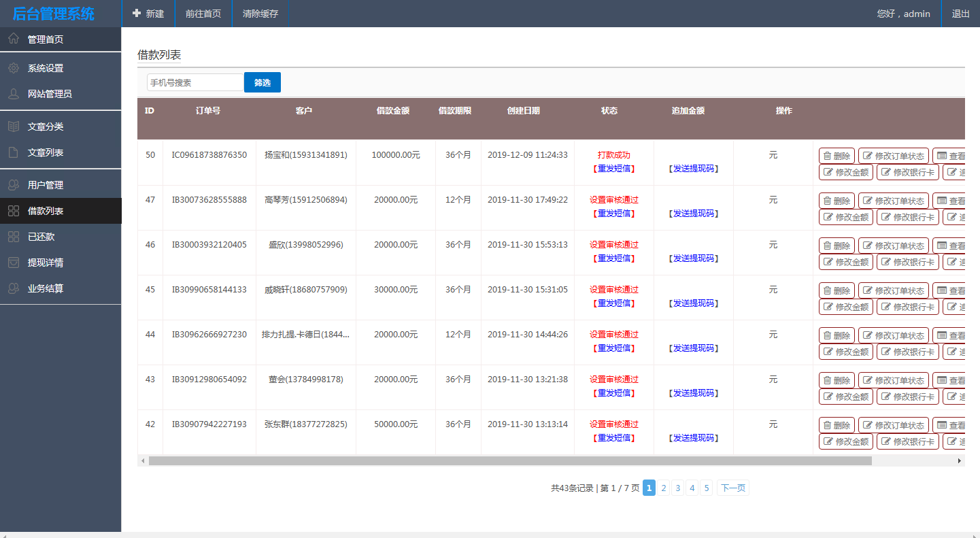Click 重发短信 for 盛欣's order

(x=614, y=258)
